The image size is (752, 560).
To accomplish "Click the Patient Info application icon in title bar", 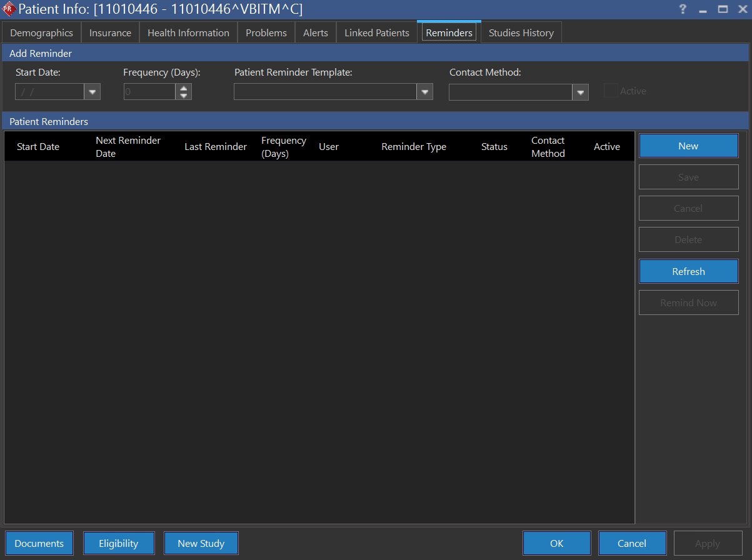I will coord(8,9).
